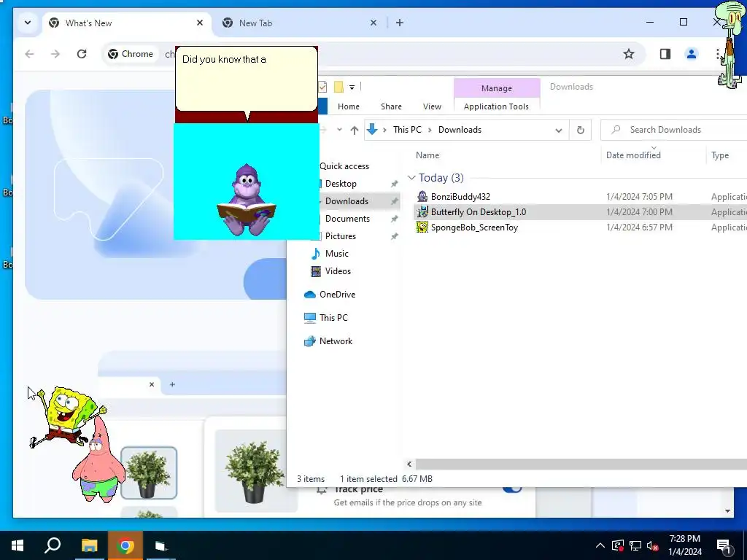Go back in Chrome with back arrow

click(x=29, y=54)
